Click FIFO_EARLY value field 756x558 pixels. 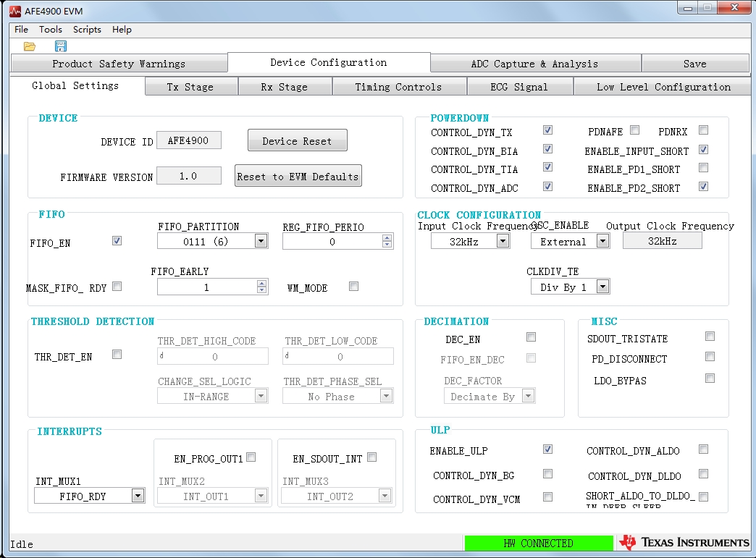(x=207, y=287)
